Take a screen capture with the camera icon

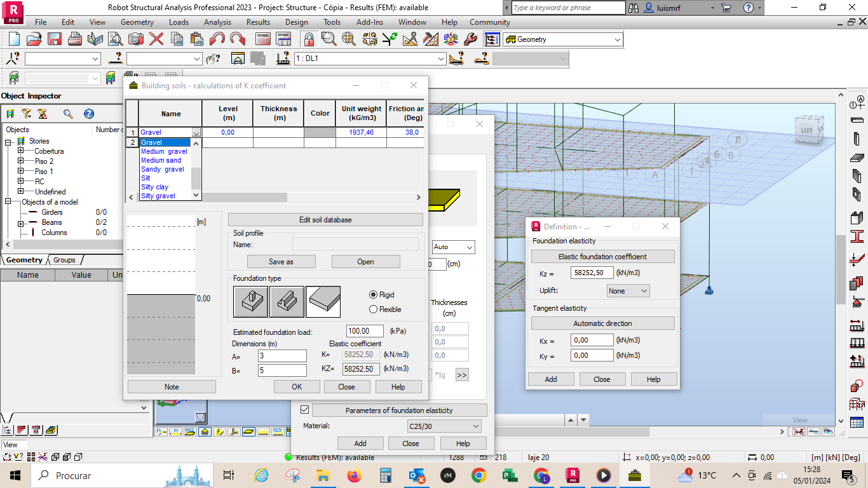137,39
